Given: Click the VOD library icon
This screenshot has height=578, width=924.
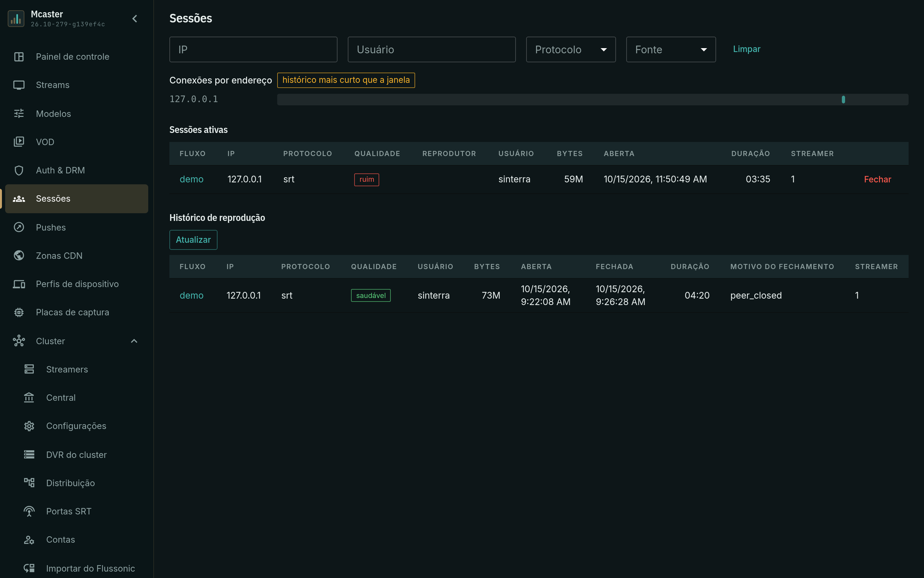Looking at the screenshot, I should tap(19, 142).
